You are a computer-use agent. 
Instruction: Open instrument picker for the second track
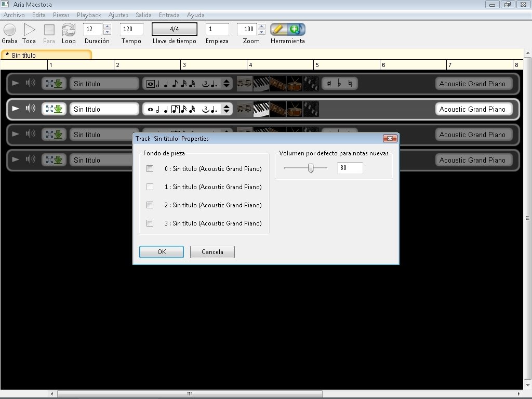(474, 109)
